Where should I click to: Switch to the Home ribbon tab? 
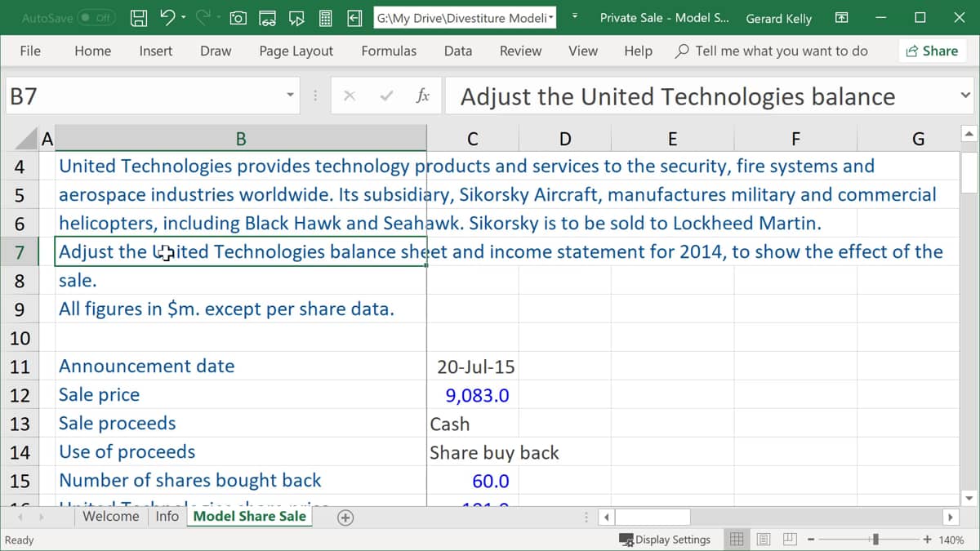coord(93,51)
